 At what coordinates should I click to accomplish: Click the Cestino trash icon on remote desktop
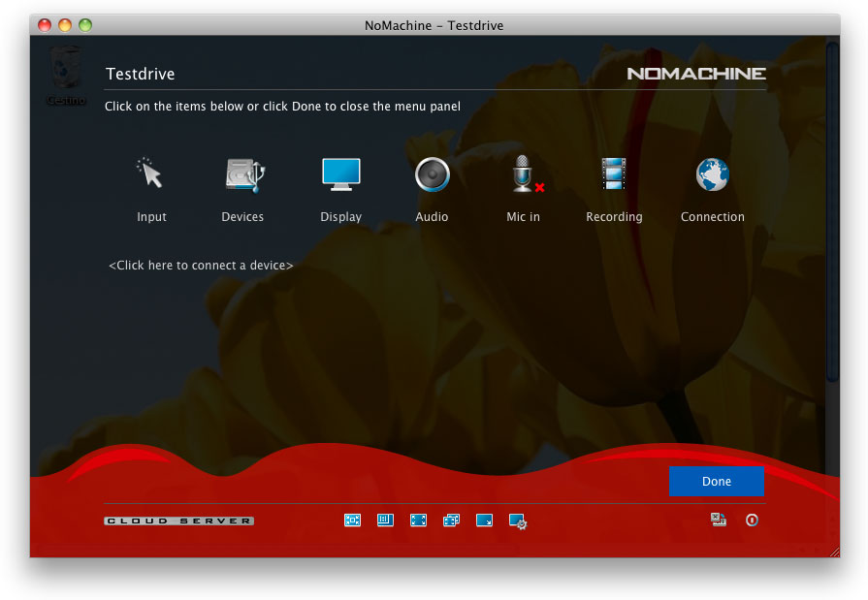pyautogui.click(x=66, y=73)
